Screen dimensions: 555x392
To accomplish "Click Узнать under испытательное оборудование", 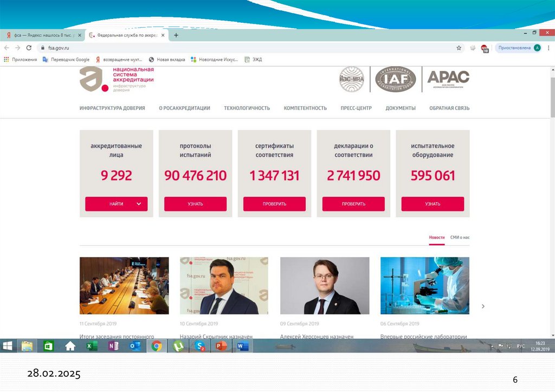I will coord(433,204).
